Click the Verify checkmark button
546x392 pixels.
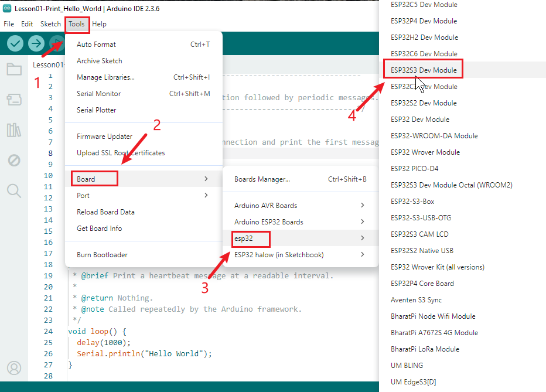click(15, 43)
